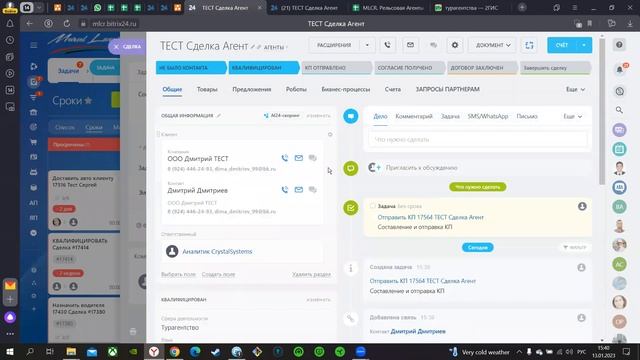Image resolution: width=640 pixels, height=360 pixels.
Task: Switch to the Предложения tab
Action: [x=251, y=89]
